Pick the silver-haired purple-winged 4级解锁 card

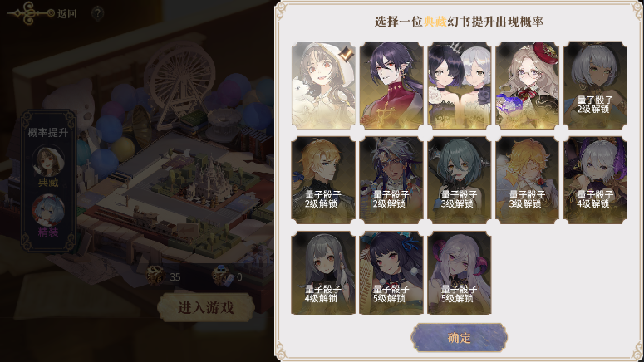pos(595,180)
